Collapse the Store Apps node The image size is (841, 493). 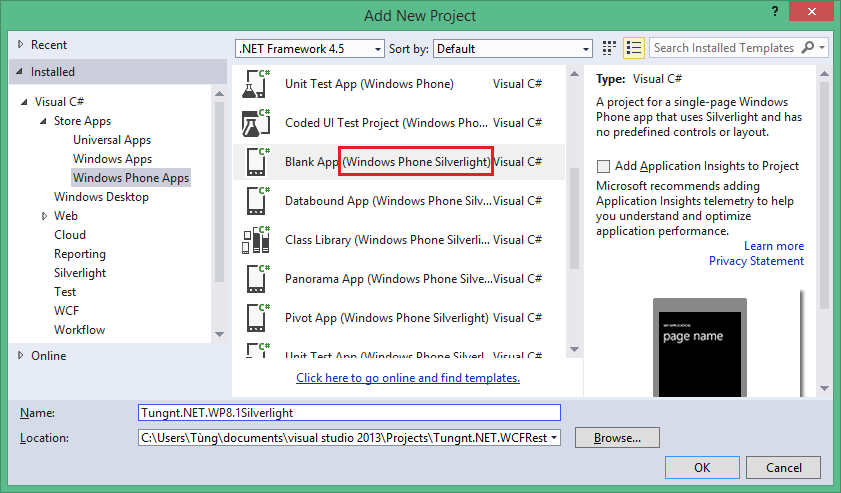pyautogui.click(x=43, y=121)
